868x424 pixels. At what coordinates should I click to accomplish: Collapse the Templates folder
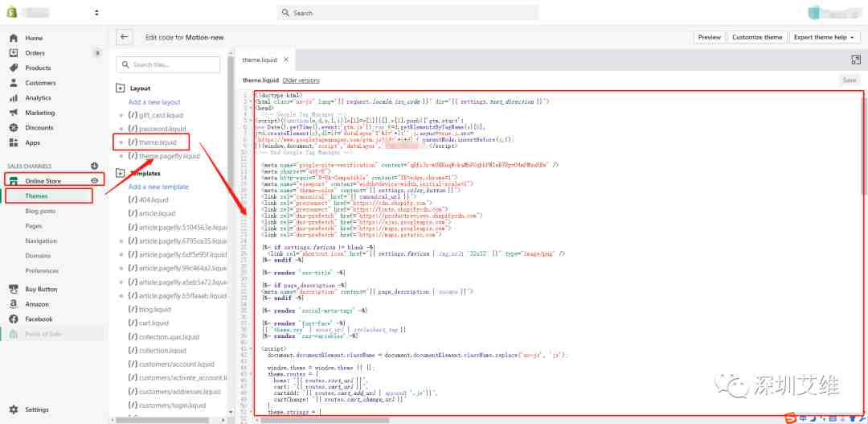pyautogui.click(x=121, y=174)
